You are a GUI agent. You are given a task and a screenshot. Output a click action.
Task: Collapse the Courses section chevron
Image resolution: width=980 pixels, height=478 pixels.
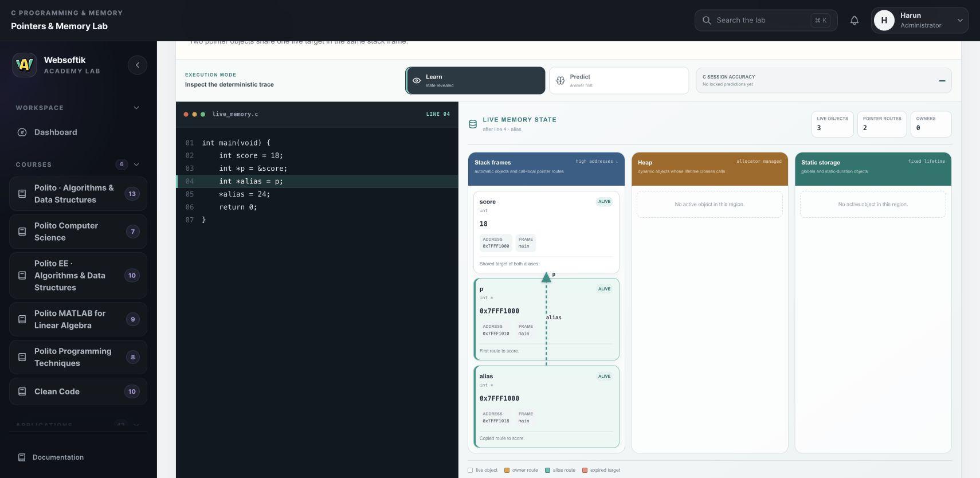(136, 164)
